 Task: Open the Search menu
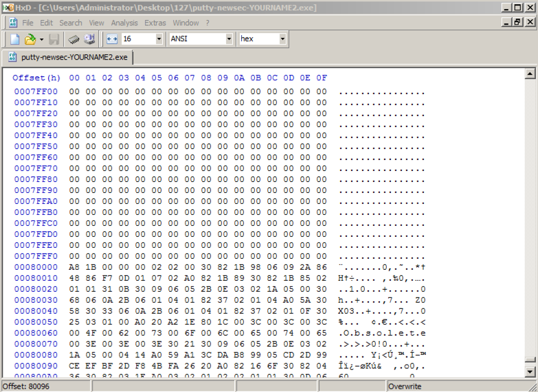[x=71, y=23]
